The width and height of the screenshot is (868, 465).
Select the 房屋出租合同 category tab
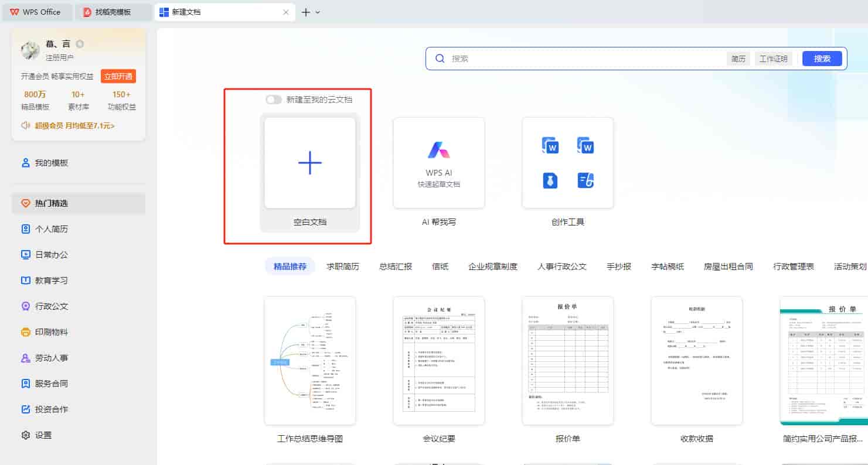click(x=729, y=266)
